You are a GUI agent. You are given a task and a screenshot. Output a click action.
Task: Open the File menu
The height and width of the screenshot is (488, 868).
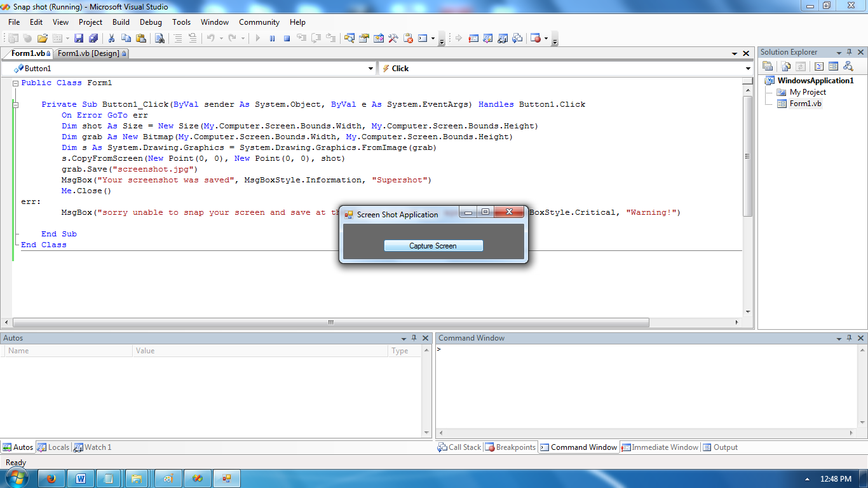tap(14, 22)
